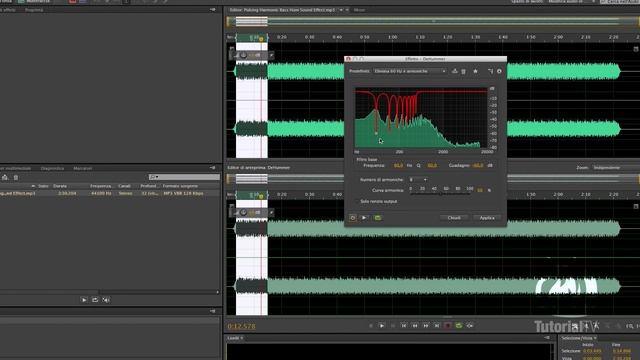The height and width of the screenshot is (360, 640).
Task: Play in main transport bar
Action: pos(382,326)
